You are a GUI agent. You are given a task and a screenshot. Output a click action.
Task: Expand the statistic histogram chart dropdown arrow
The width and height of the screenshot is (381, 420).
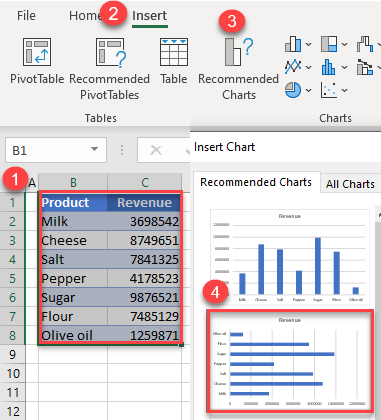pos(345,67)
